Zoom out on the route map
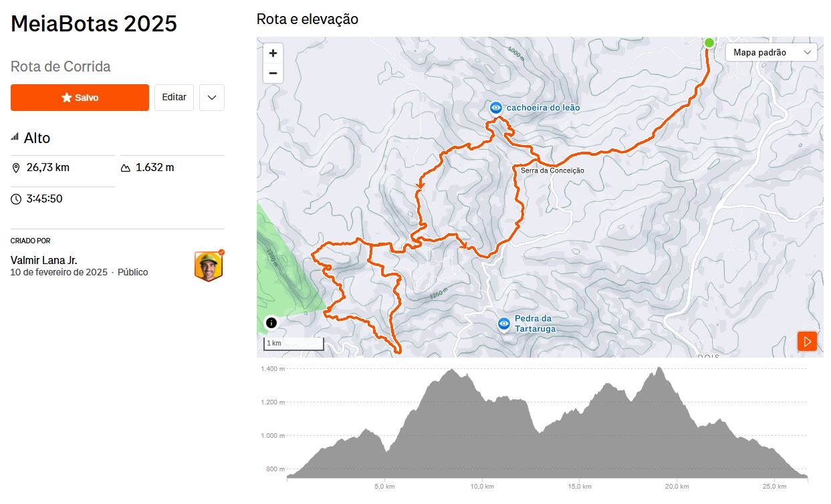This screenshot has height=504, width=831. click(273, 73)
